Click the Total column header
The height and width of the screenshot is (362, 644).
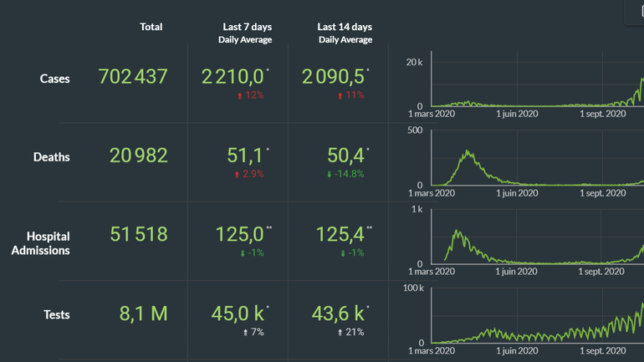151,27
